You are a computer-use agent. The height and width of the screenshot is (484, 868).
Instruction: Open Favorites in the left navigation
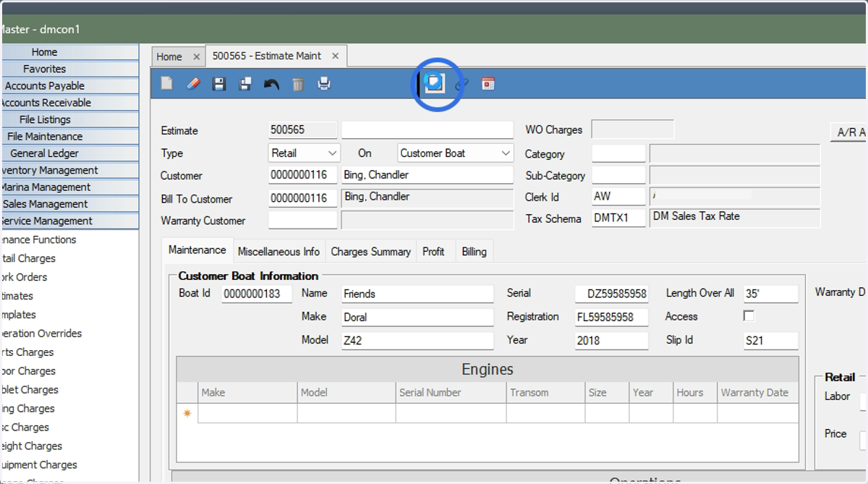coord(69,69)
